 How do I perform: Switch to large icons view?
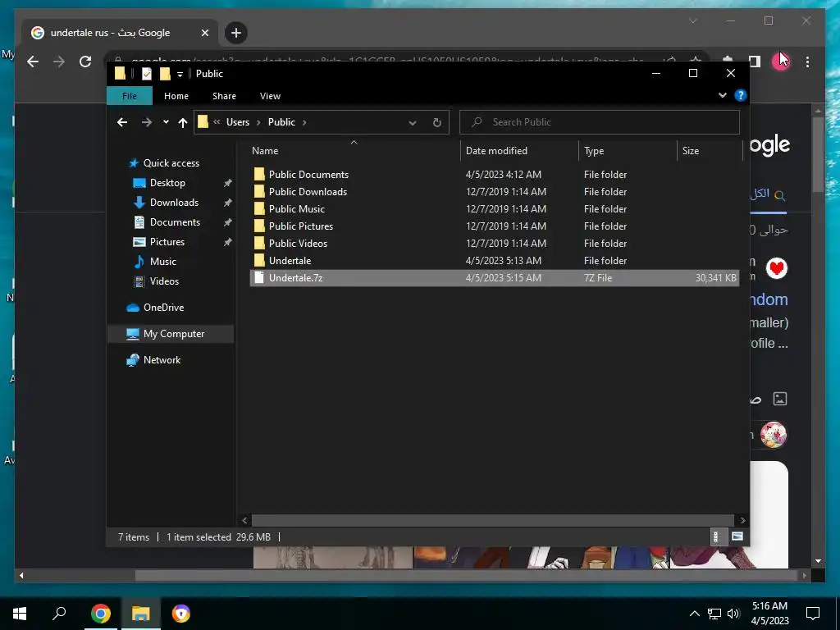tap(737, 536)
